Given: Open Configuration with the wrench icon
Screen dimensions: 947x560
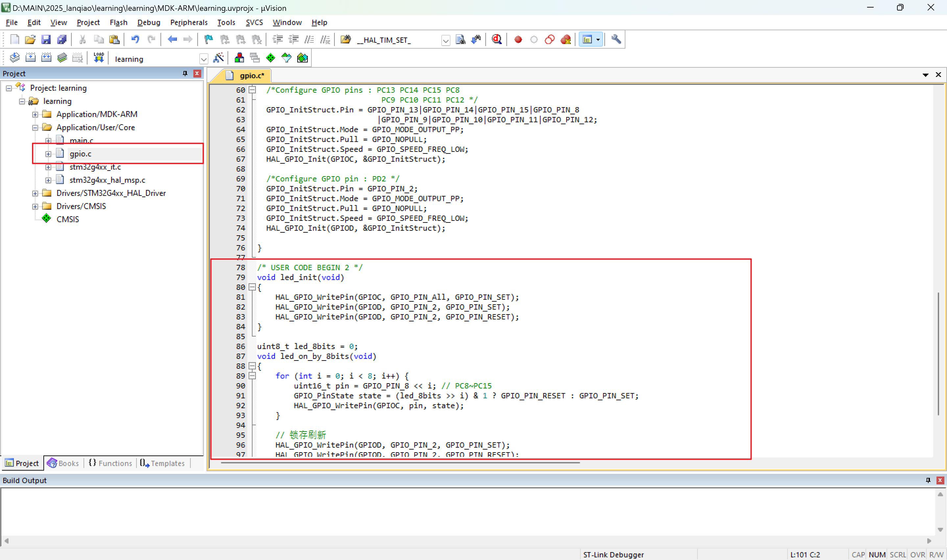Looking at the screenshot, I should click(616, 39).
